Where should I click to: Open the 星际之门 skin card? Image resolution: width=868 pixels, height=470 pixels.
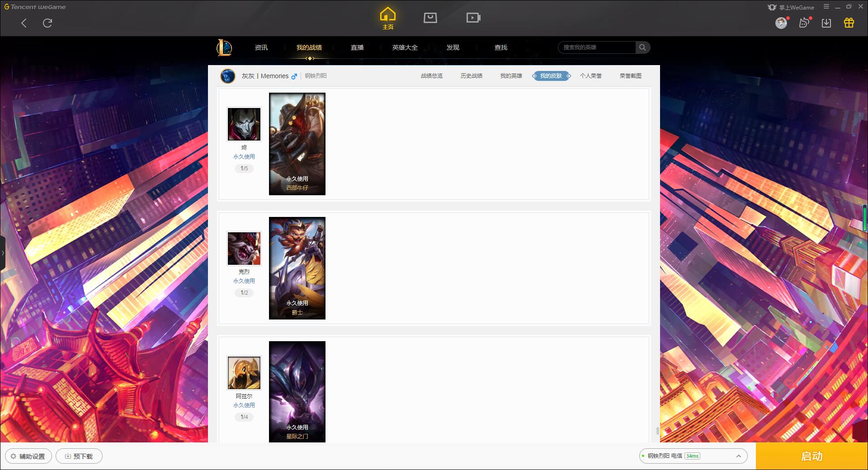coord(297,392)
